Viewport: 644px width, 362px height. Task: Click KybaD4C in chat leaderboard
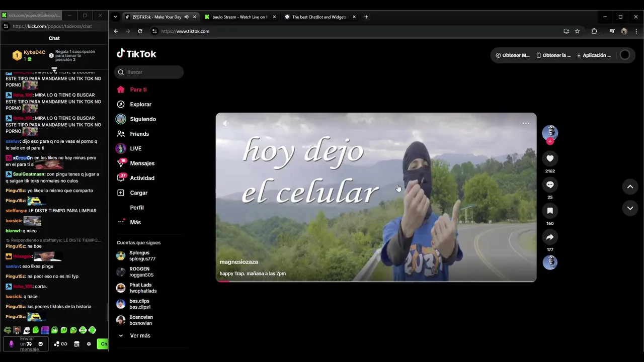click(35, 52)
